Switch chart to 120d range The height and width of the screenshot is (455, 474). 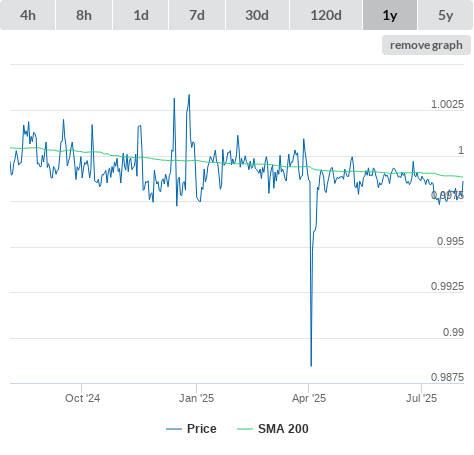326,15
